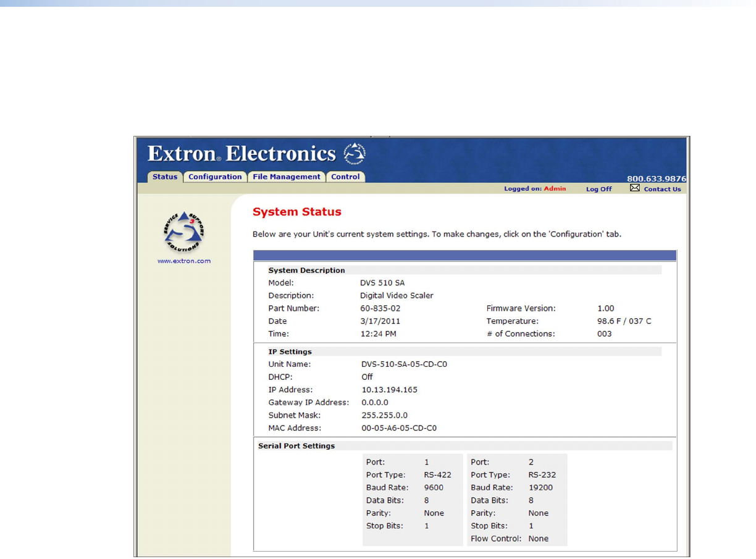Screen dimensions: 756x559
Task: Click the MAC Address value 00-05-A6-05-CD-C0
Action: coord(399,427)
